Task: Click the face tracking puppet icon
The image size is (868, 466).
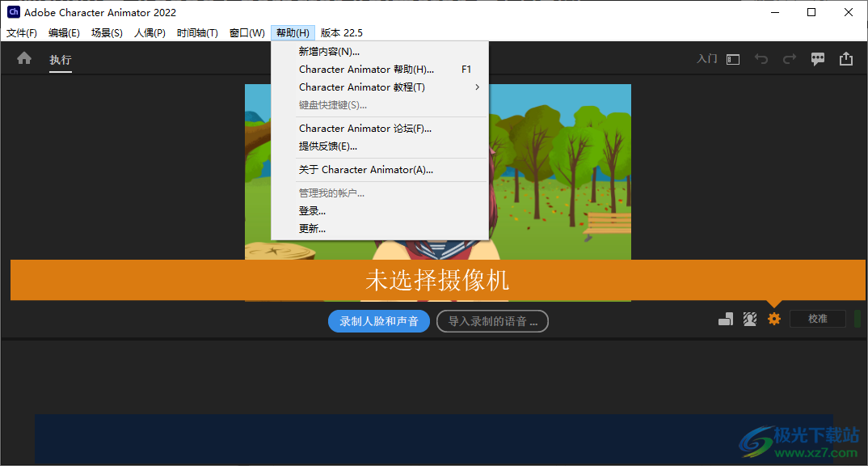Action: [x=749, y=319]
